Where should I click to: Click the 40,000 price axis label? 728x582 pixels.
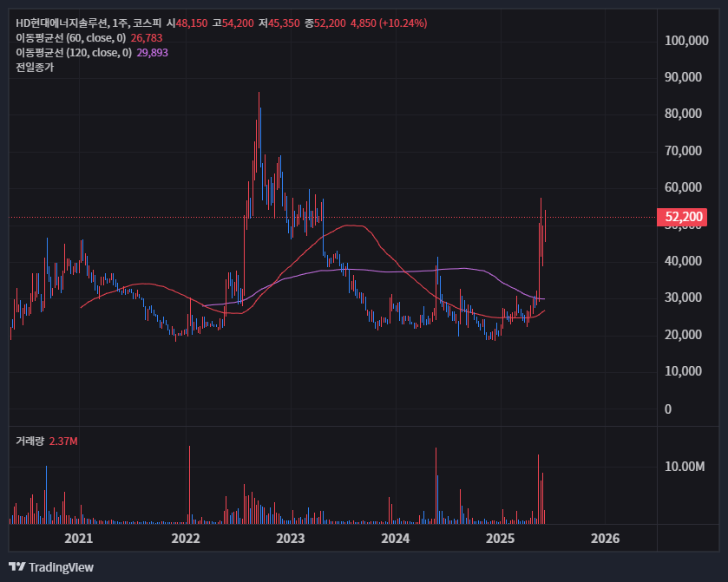point(683,261)
